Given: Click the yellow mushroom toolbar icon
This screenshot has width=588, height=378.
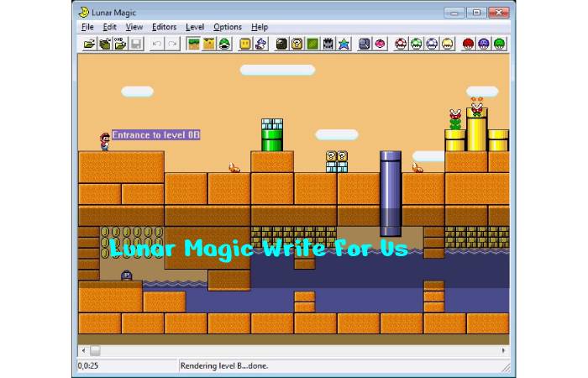Looking at the screenshot, I should pos(448,44).
